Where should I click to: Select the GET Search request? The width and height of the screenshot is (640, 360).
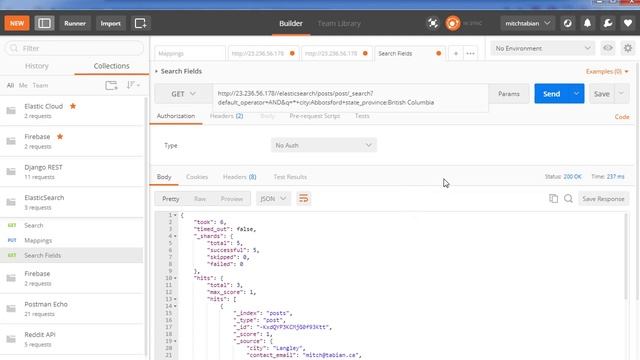(71, 225)
